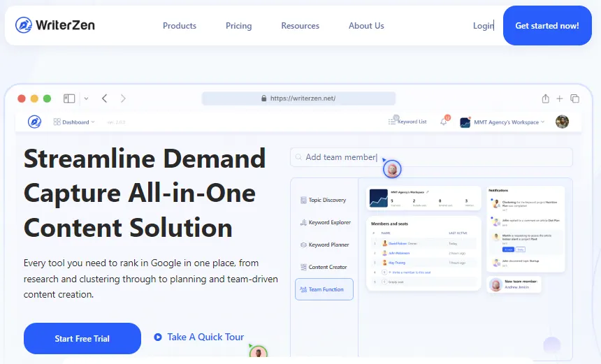Click the user profile avatar
The height and width of the screenshot is (364, 601).
(562, 122)
